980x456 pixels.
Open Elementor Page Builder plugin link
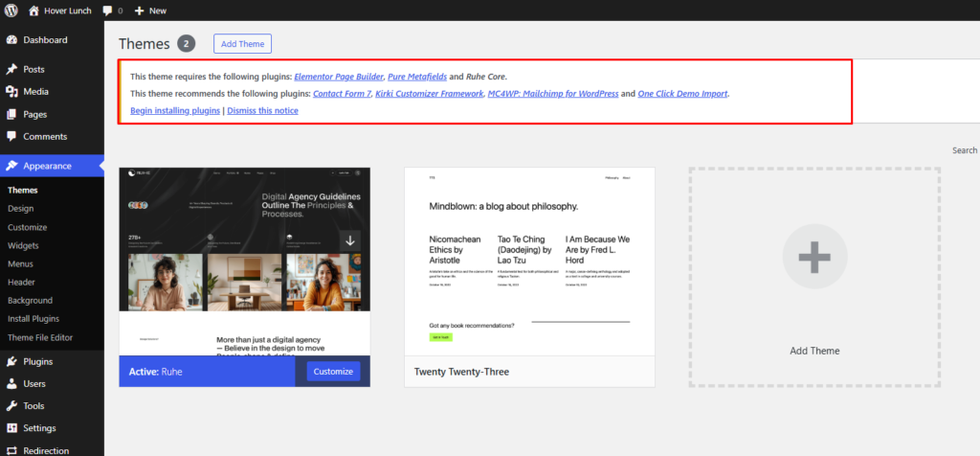pyautogui.click(x=339, y=77)
